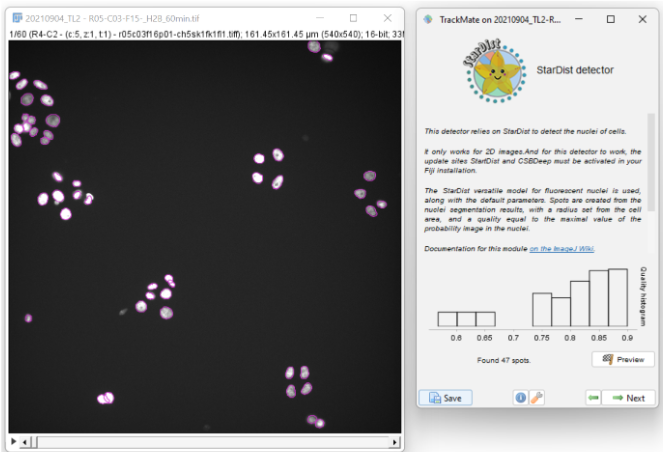Go back with the green left arrow
The height and width of the screenshot is (452, 663).
(x=594, y=398)
